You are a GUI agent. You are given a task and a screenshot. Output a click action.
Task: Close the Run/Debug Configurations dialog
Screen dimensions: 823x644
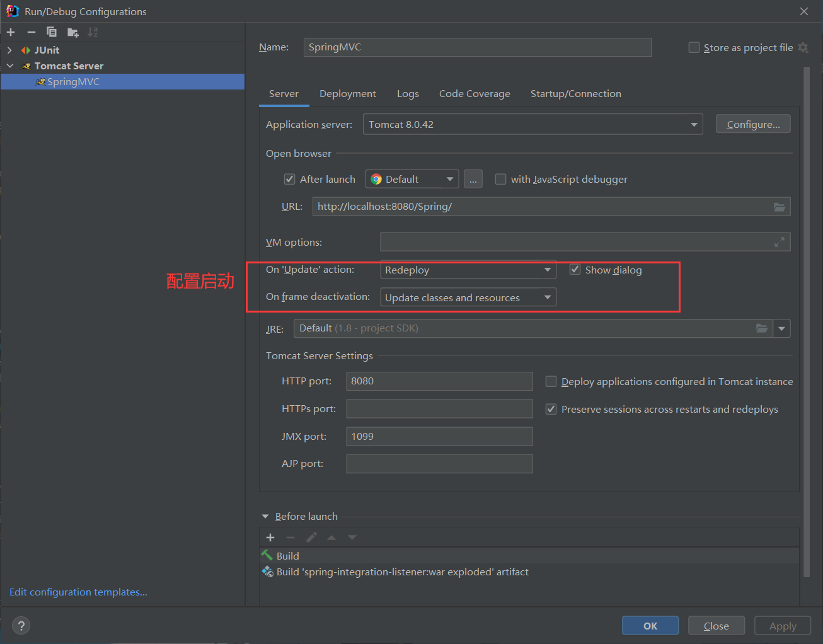[804, 11]
